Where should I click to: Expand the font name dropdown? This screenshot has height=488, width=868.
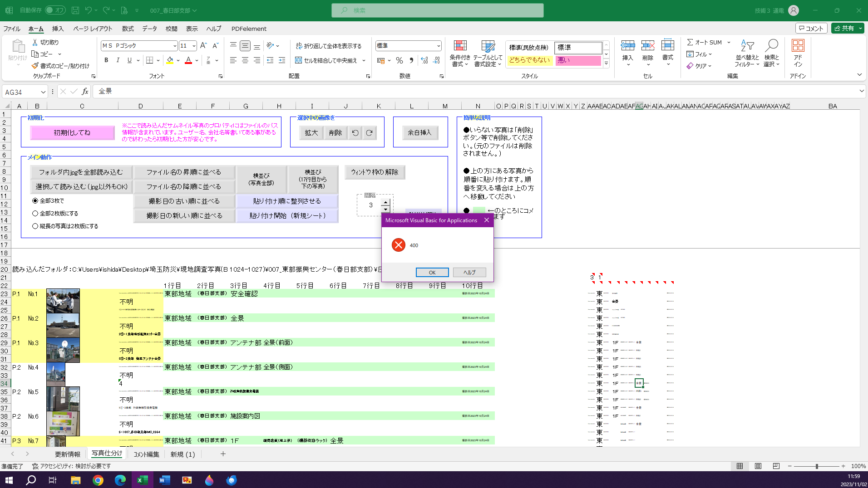[x=175, y=46]
